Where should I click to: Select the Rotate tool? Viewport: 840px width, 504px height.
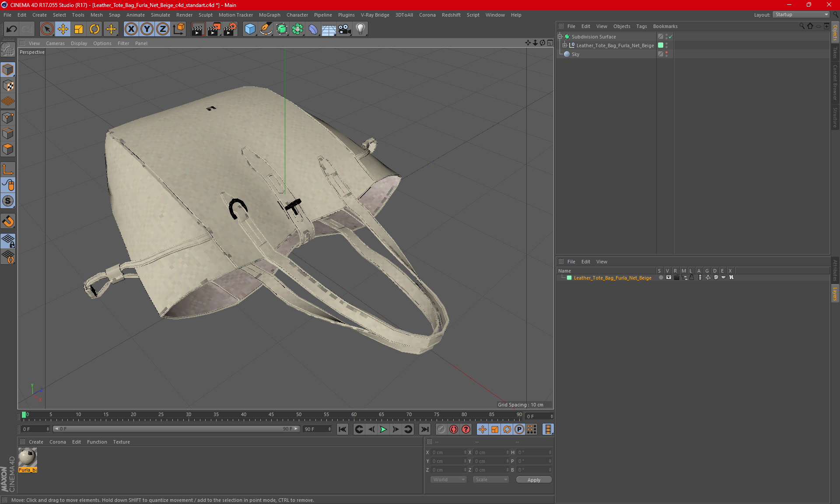[x=94, y=29]
